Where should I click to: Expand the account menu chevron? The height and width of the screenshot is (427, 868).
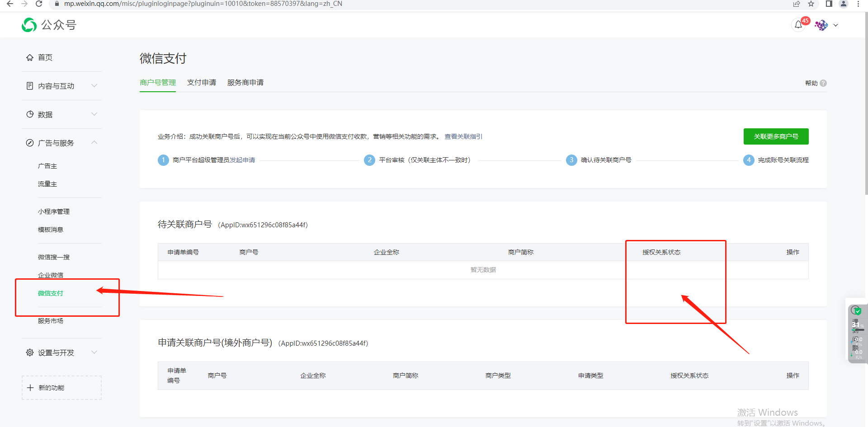click(836, 25)
